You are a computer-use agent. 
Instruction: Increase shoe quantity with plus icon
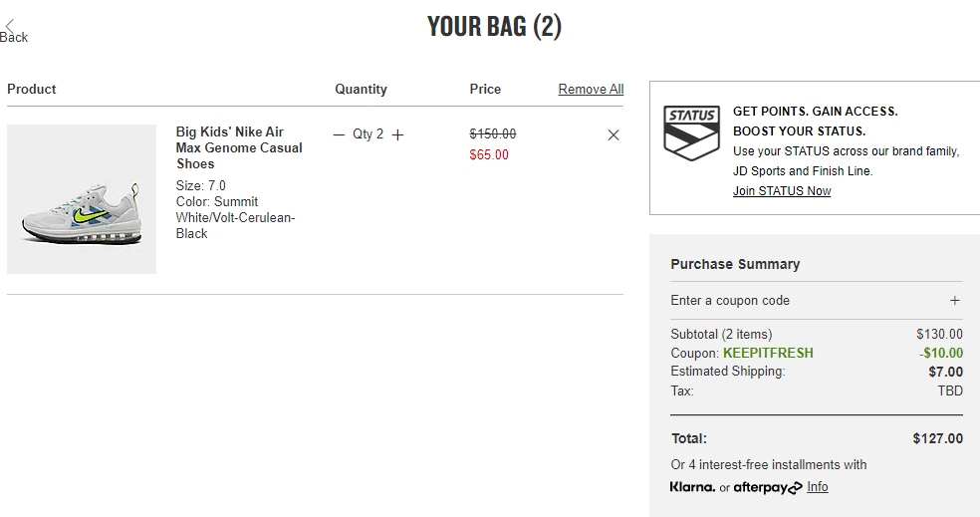[397, 134]
